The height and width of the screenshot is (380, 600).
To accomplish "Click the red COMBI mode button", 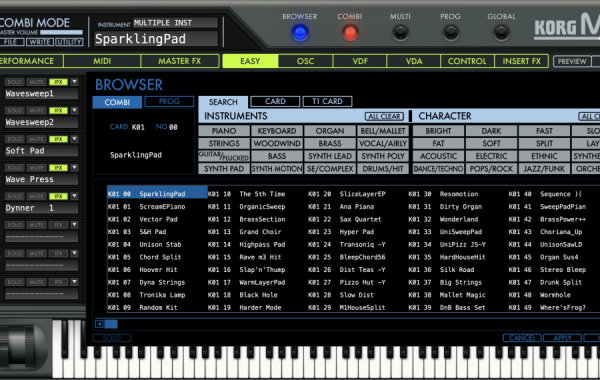I will [350, 33].
